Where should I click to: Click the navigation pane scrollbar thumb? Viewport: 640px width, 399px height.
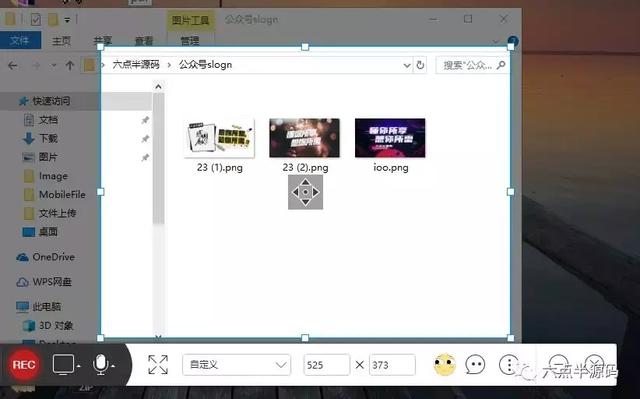(158, 158)
